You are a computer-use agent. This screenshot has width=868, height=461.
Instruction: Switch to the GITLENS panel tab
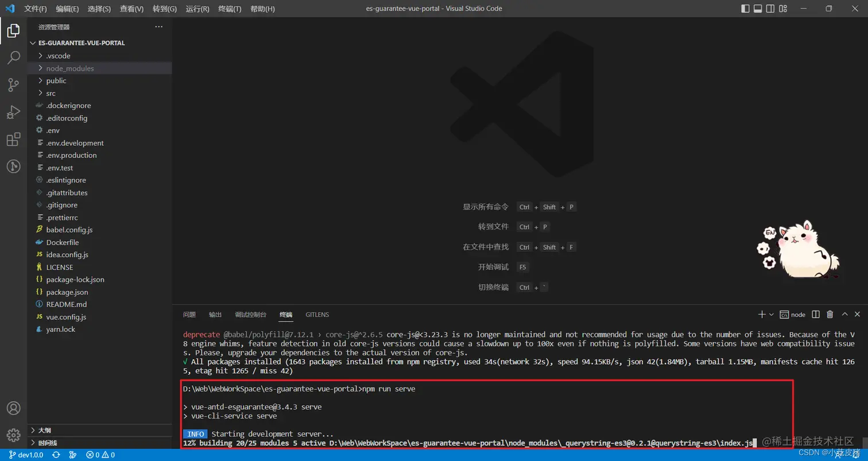pos(317,315)
